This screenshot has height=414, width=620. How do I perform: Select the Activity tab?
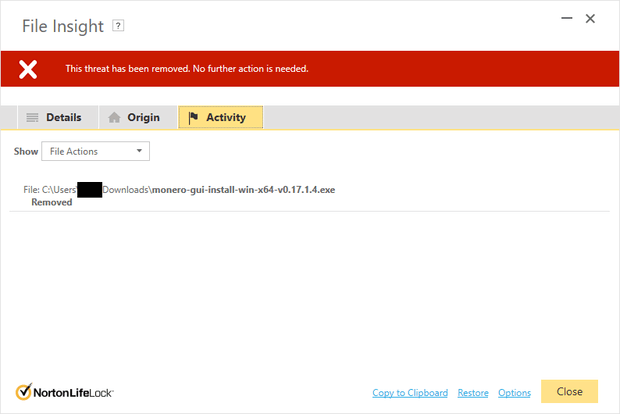click(x=220, y=117)
